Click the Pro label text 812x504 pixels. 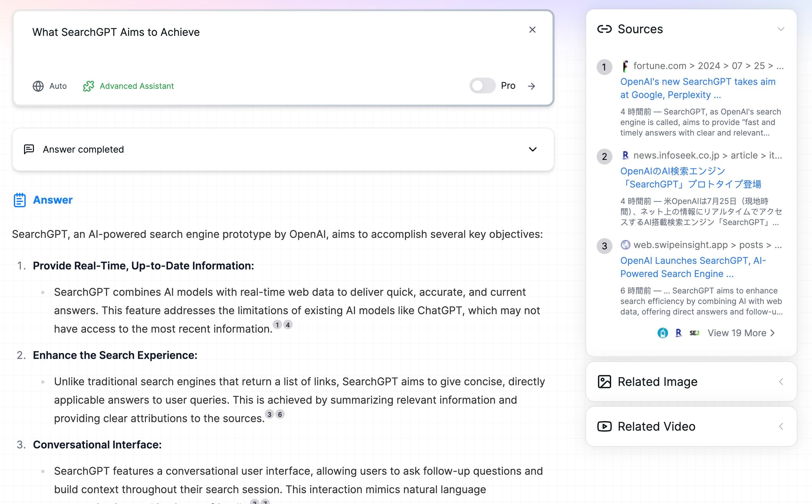point(508,86)
